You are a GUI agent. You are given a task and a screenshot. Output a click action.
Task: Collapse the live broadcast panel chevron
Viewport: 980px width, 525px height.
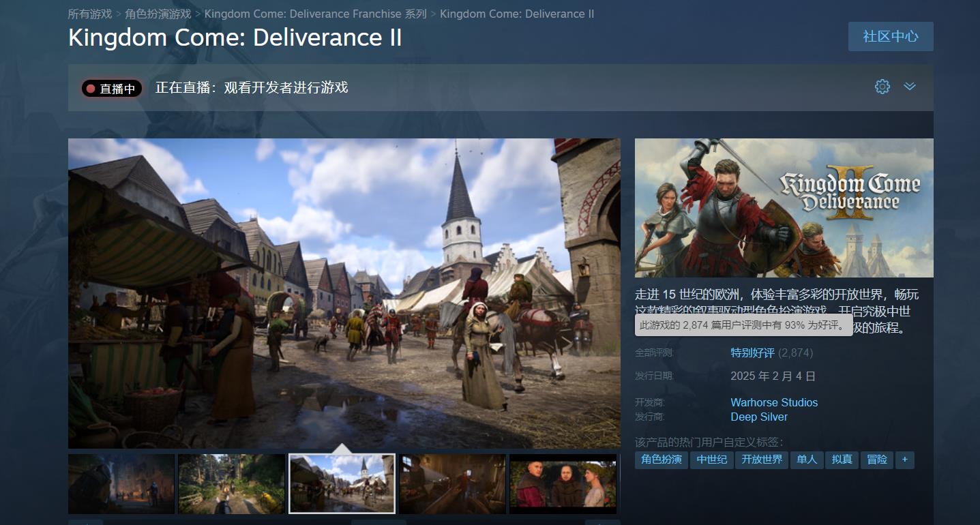910,87
